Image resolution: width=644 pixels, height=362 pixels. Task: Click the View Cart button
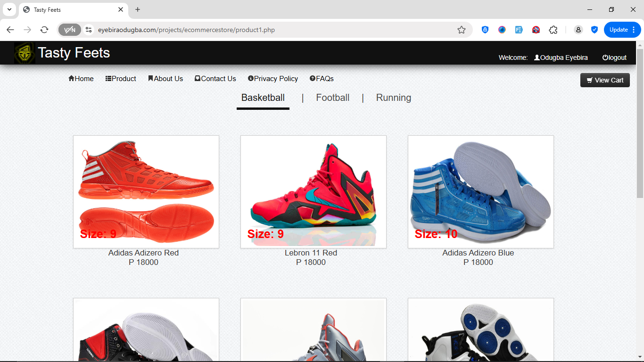(605, 80)
